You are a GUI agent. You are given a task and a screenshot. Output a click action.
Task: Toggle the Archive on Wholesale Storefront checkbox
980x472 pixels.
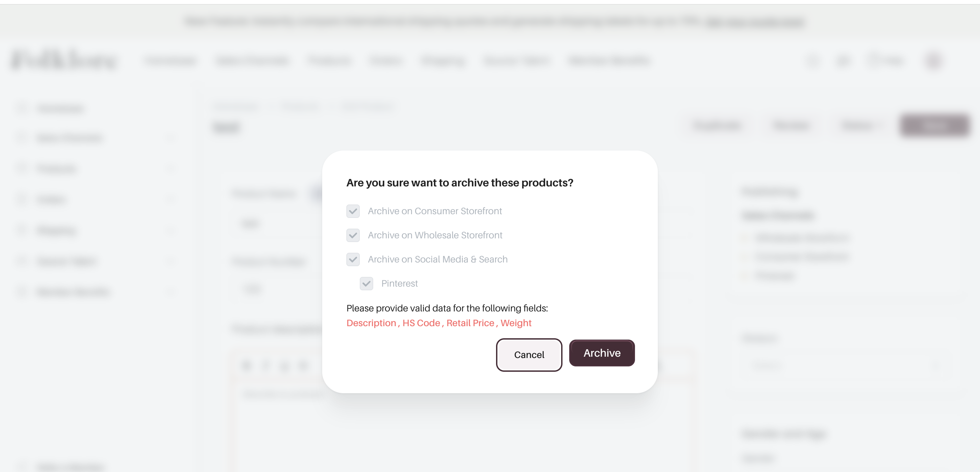click(x=353, y=235)
